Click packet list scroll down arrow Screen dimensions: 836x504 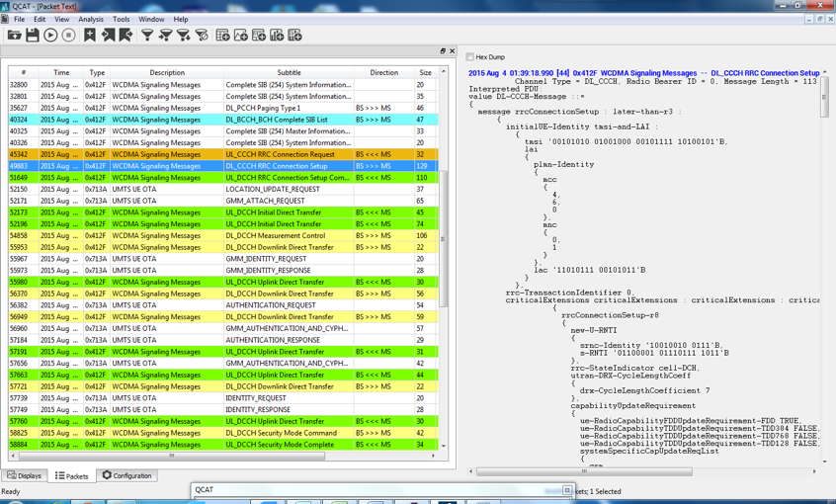(x=443, y=446)
